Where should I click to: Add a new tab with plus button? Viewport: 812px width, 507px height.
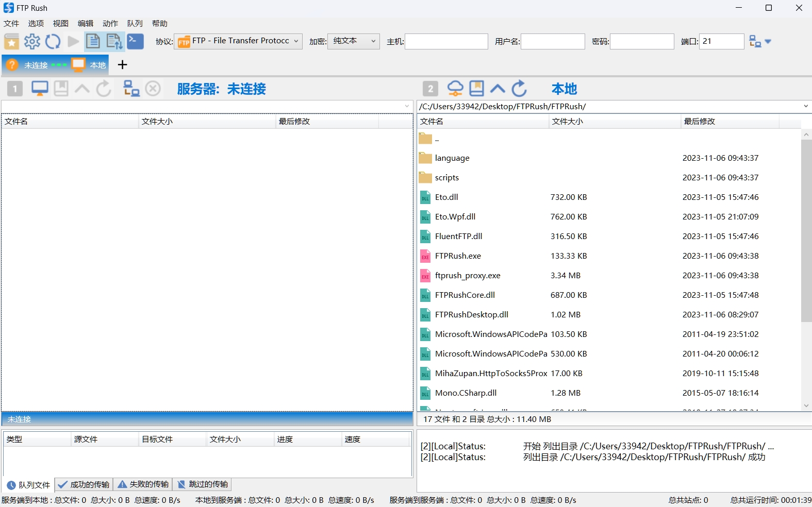122,65
